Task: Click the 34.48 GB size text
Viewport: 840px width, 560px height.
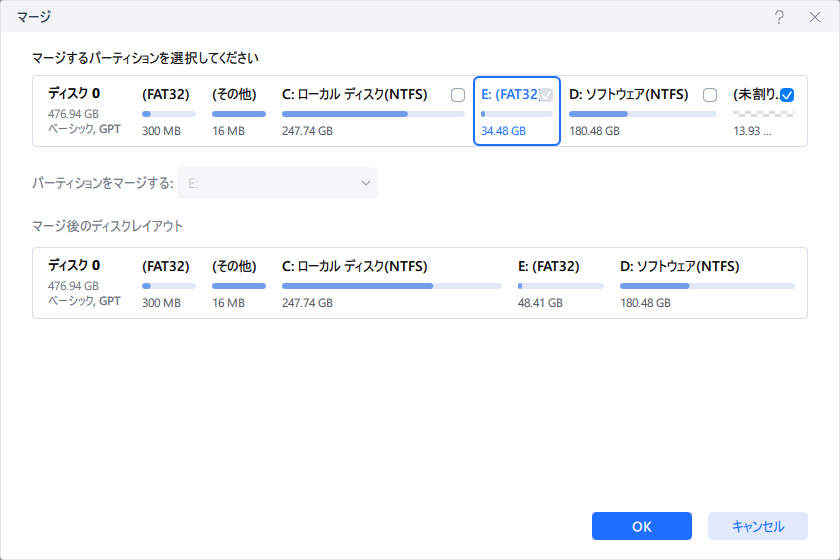Action: tap(504, 131)
